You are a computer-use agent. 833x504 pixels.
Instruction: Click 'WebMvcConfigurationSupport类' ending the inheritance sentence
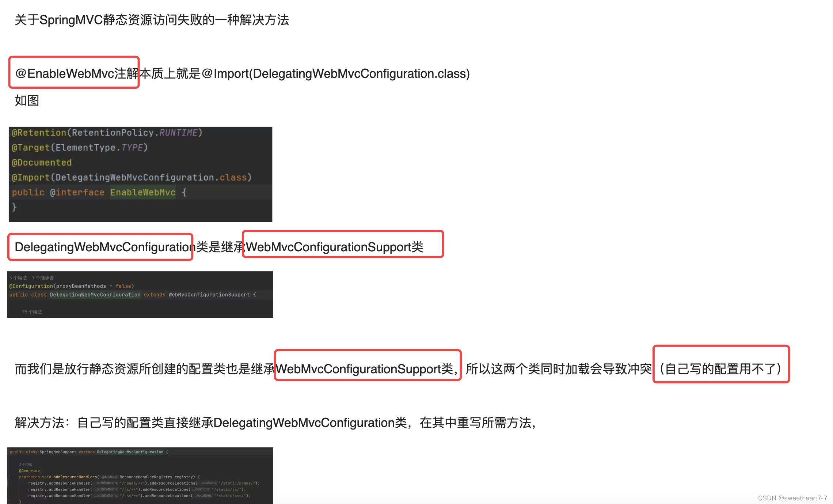coord(335,247)
